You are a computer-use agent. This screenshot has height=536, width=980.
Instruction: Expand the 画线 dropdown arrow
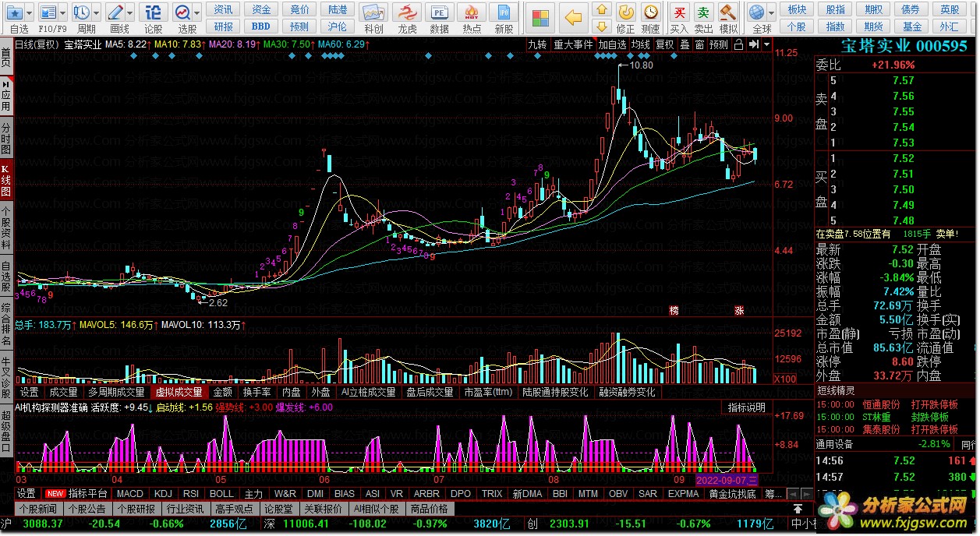[x=129, y=12]
